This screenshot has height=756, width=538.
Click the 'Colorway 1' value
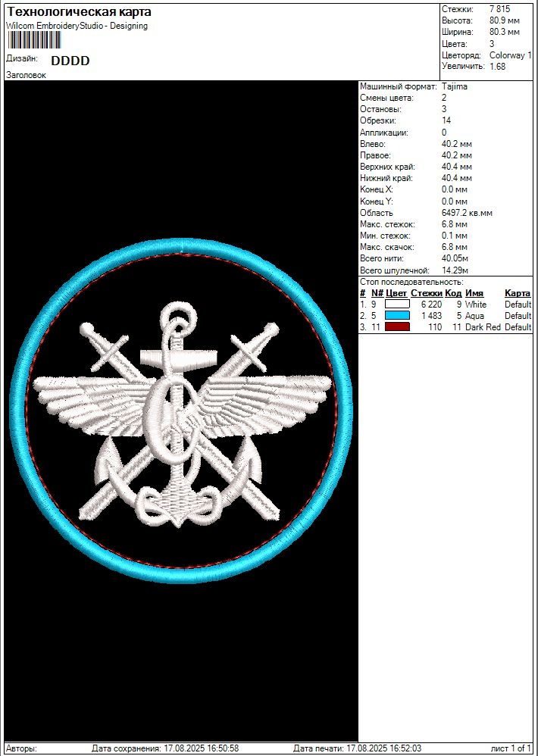(510, 55)
